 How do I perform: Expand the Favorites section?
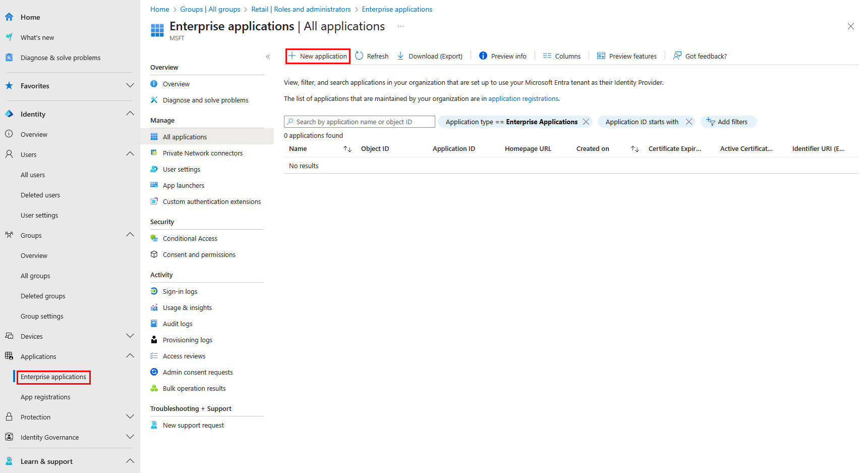(x=130, y=86)
